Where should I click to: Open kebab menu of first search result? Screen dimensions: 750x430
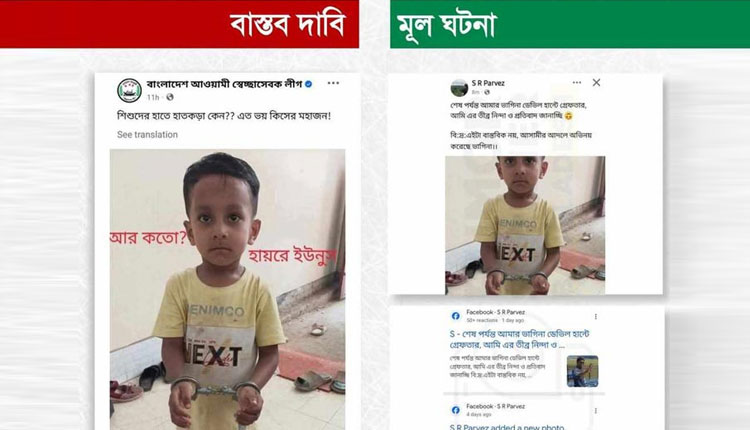(596, 317)
